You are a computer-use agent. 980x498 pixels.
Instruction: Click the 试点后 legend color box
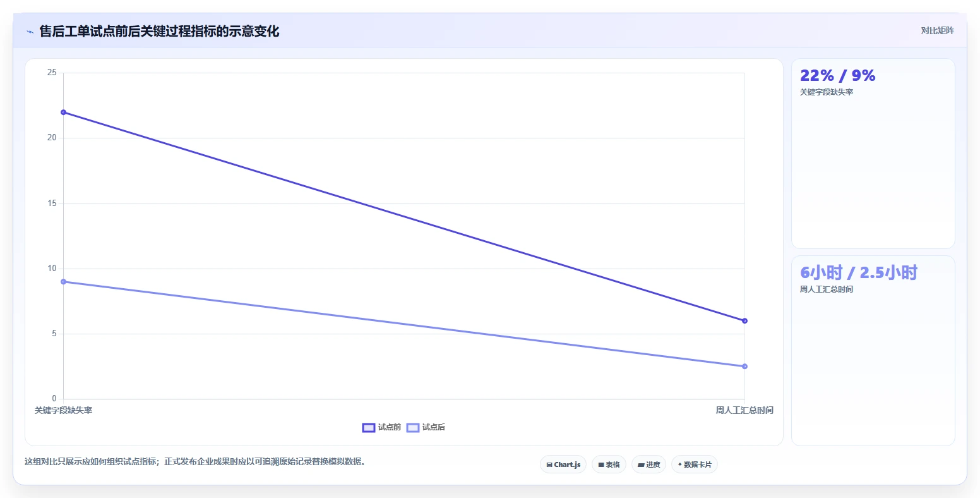413,428
